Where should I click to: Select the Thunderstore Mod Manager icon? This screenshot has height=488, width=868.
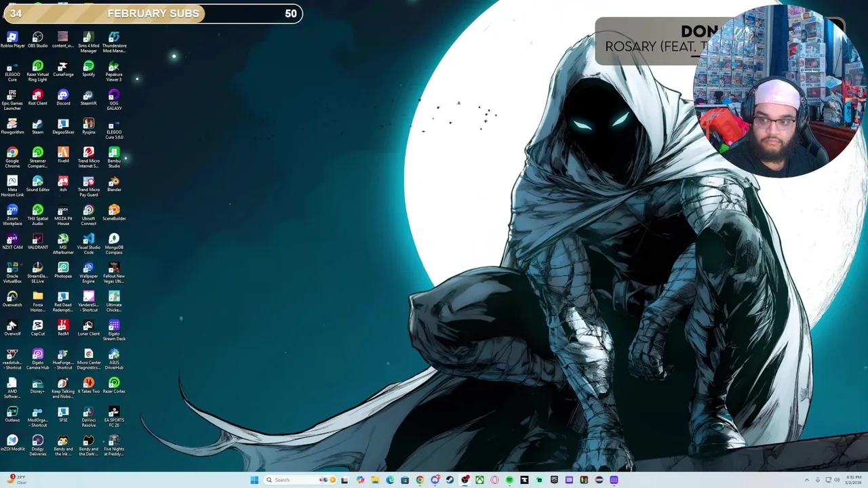pos(114,42)
